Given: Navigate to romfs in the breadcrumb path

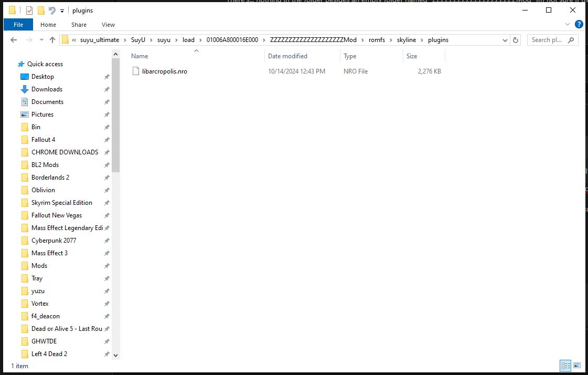Looking at the screenshot, I should [x=376, y=40].
